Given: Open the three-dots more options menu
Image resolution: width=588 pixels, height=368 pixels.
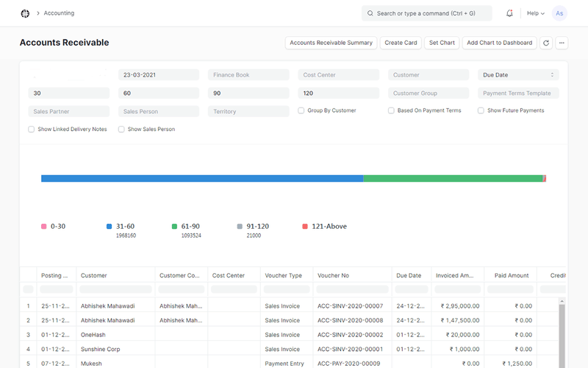Looking at the screenshot, I should pyautogui.click(x=562, y=43).
